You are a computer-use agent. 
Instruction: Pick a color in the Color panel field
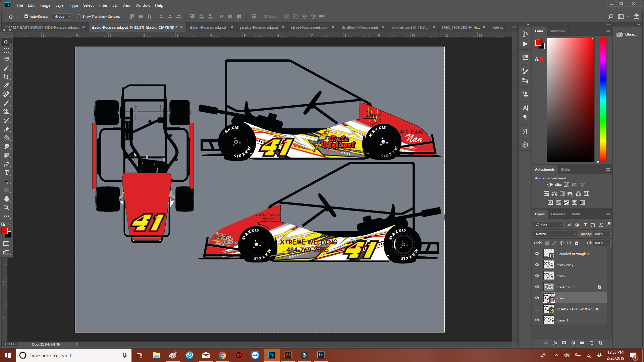pos(571,100)
